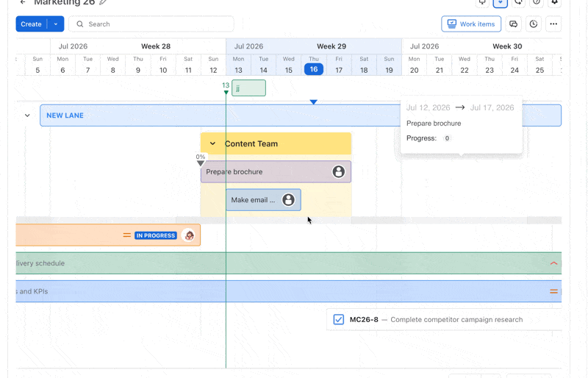Screen dimensions: 588x378
Task: Open the comments panel icon
Action: [x=513, y=24]
